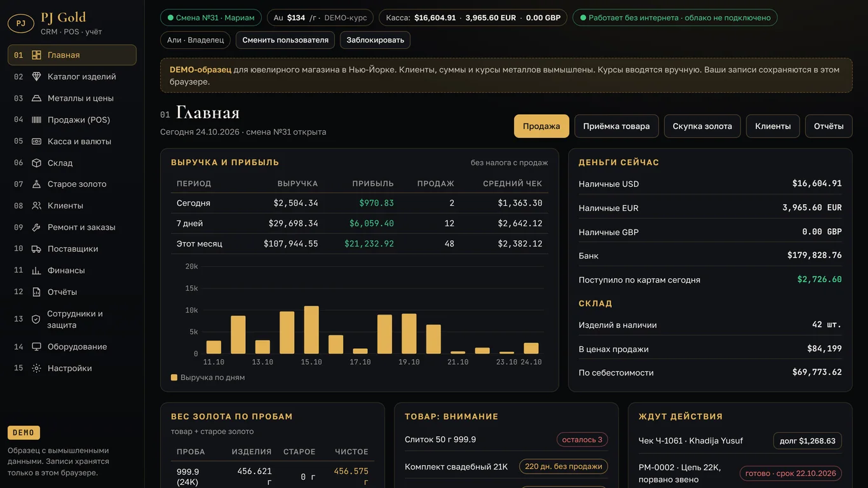The height and width of the screenshot is (488, 868).
Task: Click the truck icon for Поставщики
Action: click(x=37, y=249)
